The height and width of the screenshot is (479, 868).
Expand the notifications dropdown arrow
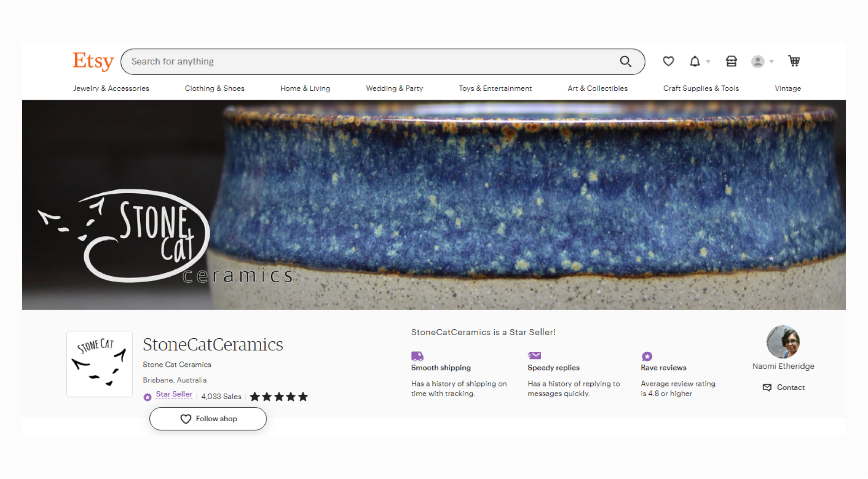(708, 62)
